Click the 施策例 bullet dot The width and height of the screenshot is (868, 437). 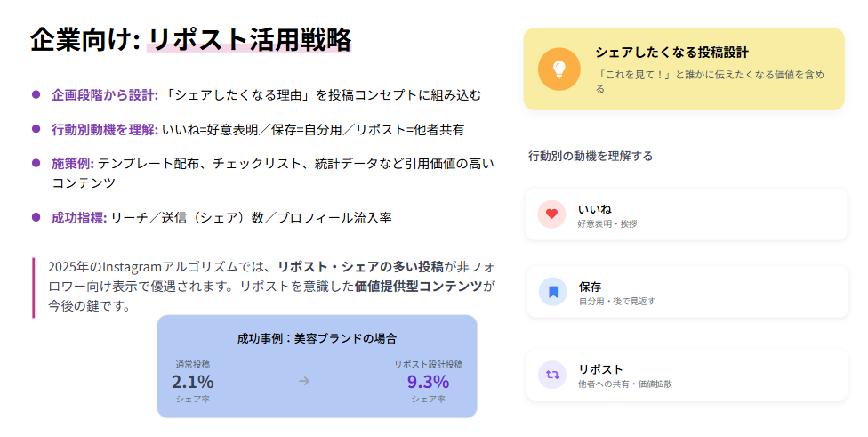point(36,163)
